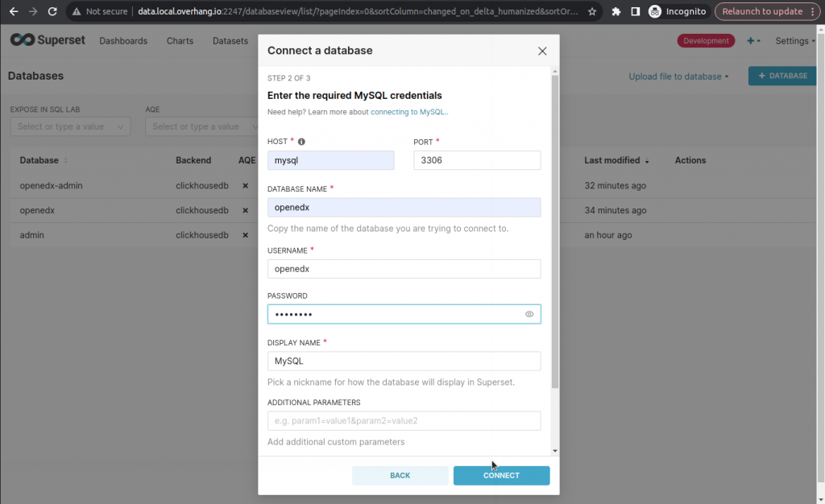The height and width of the screenshot is (504, 825).
Task: Click the + DATABASE button
Action: point(782,76)
